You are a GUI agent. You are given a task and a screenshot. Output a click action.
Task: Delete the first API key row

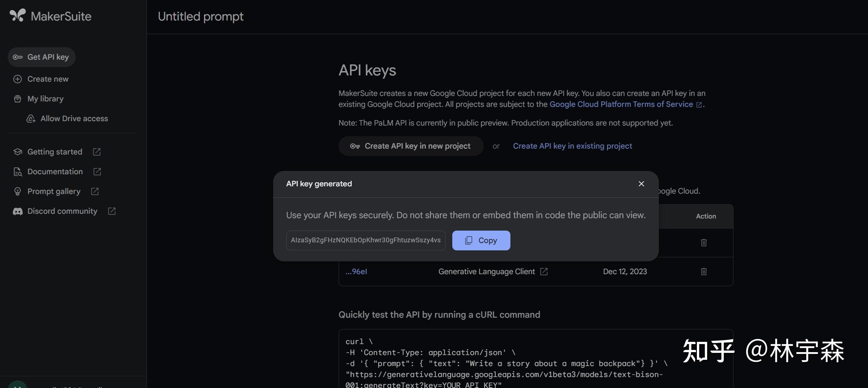[704, 243]
